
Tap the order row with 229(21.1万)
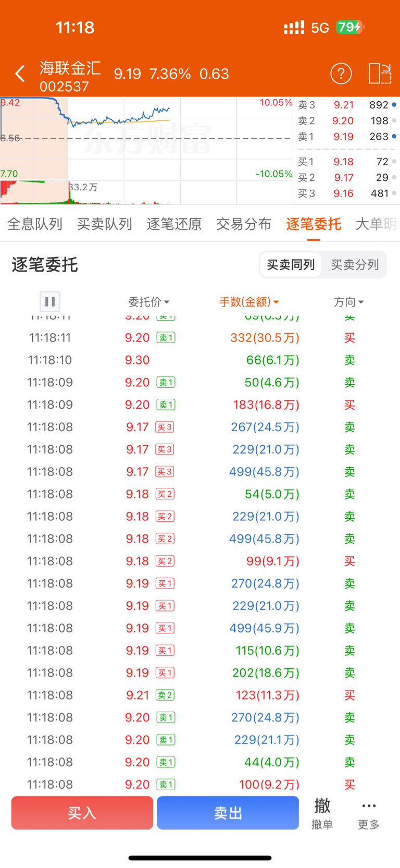200,740
